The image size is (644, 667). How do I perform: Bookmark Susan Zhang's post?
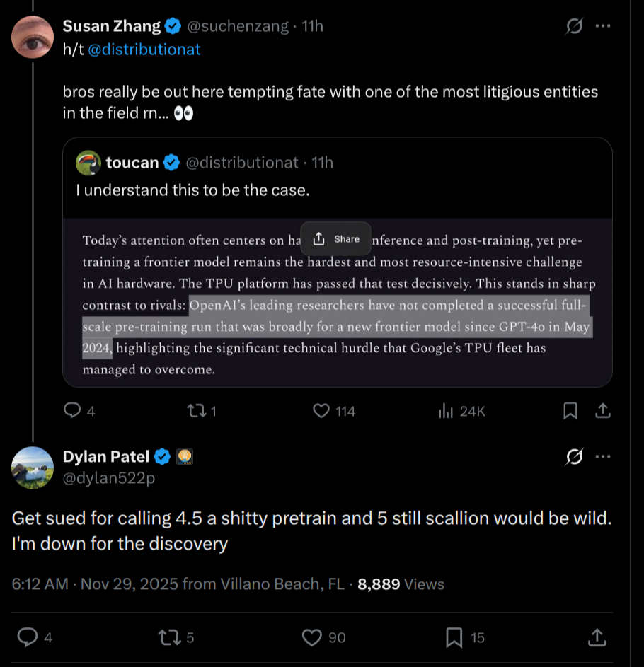(570, 410)
